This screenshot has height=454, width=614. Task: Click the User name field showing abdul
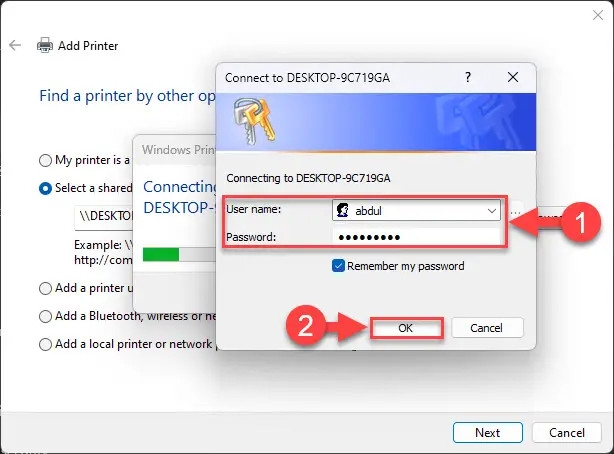click(416, 210)
